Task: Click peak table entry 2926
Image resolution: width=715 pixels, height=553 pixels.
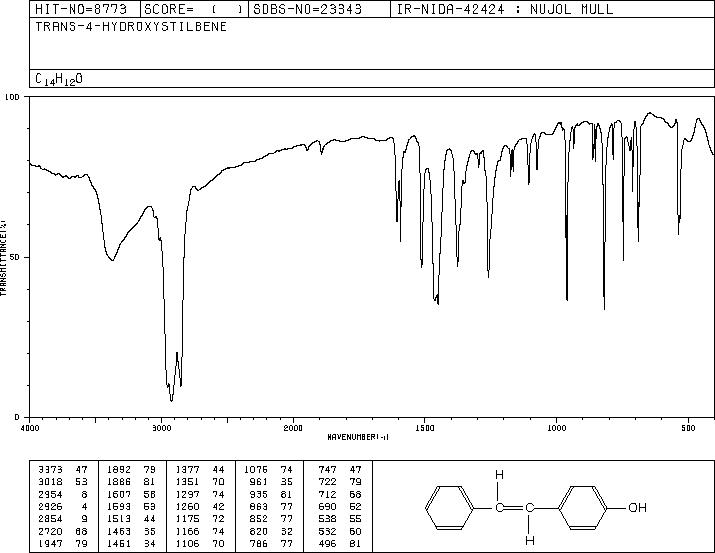Action: pyautogui.click(x=51, y=507)
